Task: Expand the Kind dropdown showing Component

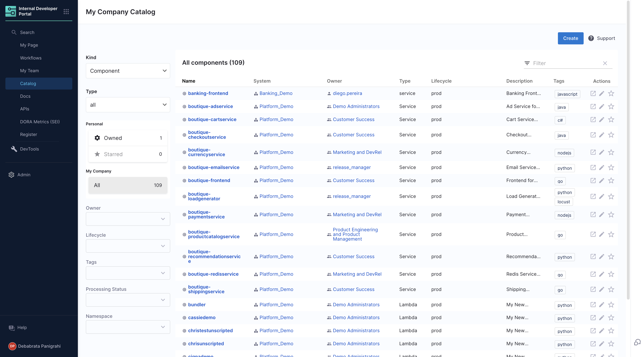Action: pos(128,71)
